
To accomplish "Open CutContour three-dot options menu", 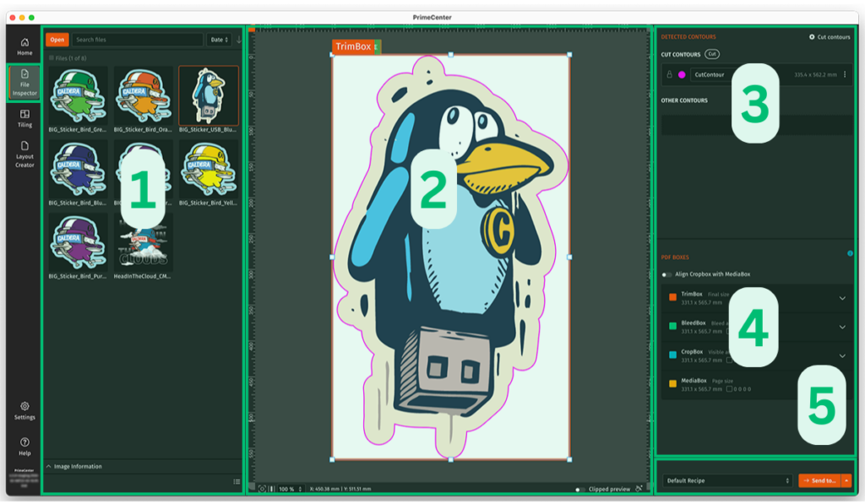I will pos(845,75).
